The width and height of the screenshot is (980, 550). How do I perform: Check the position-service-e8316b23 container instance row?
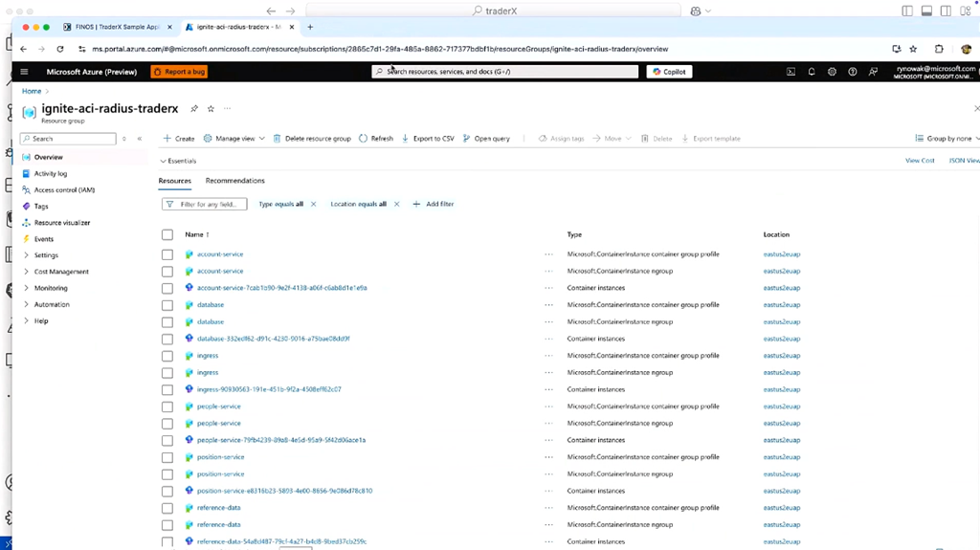pyautogui.click(x=167, y=492)
